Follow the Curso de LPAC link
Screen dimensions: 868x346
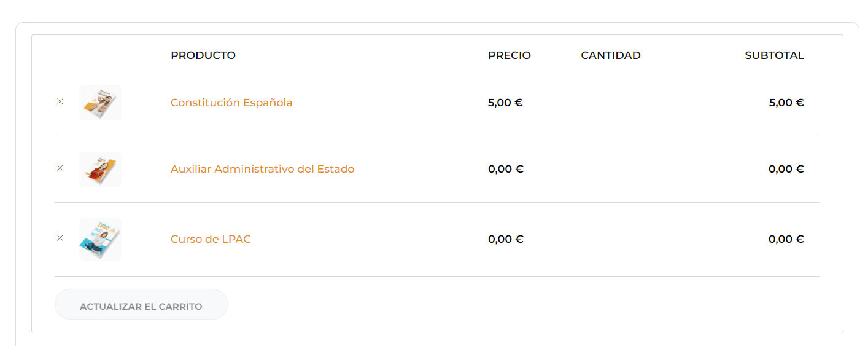click(211, 239)
